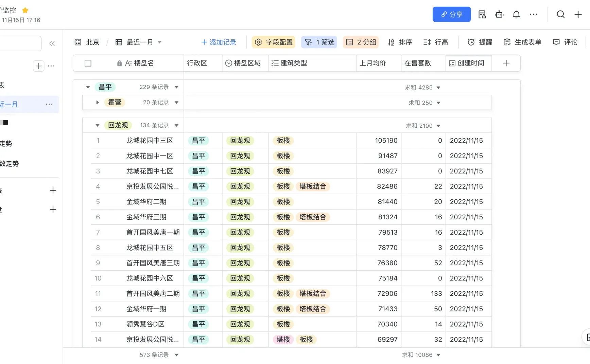Select the 金域华府二期 record name
590x364 pixels.
point(146,202)
